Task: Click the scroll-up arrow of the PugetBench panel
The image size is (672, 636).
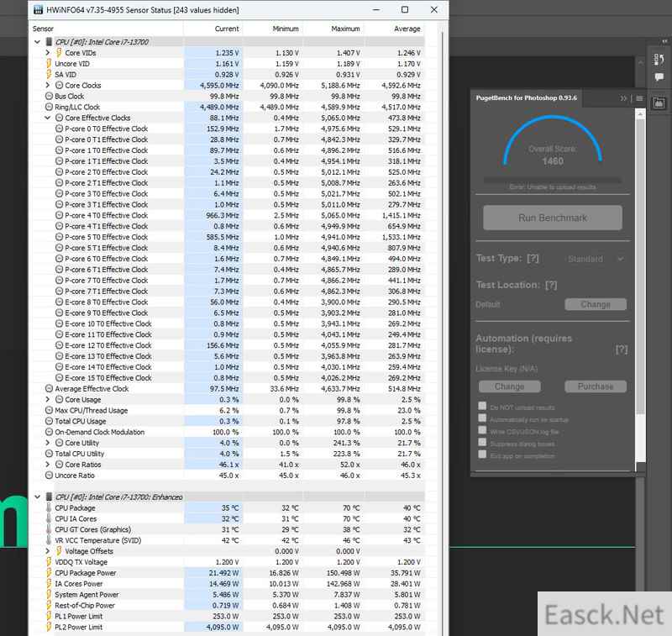Action: click(640, 113)
